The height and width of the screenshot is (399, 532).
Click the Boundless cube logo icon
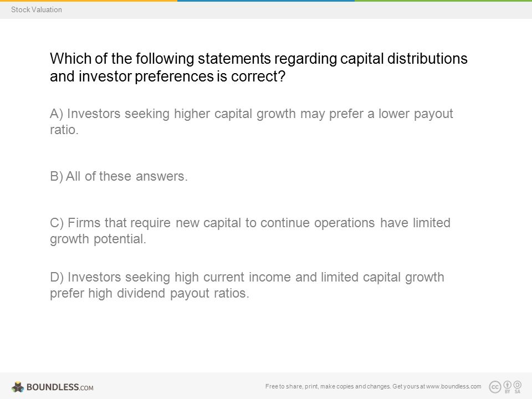point(18,387)
